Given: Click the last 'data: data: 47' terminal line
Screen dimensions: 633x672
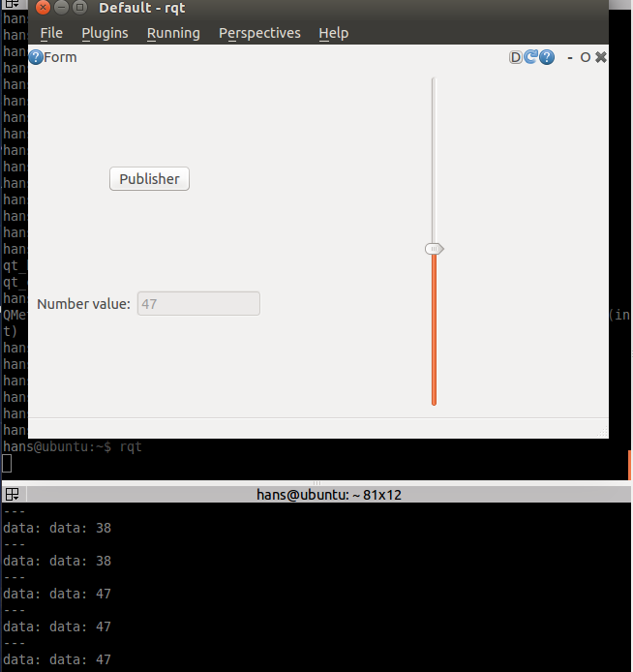Looking at the screenshot, I should click(57, 659).
